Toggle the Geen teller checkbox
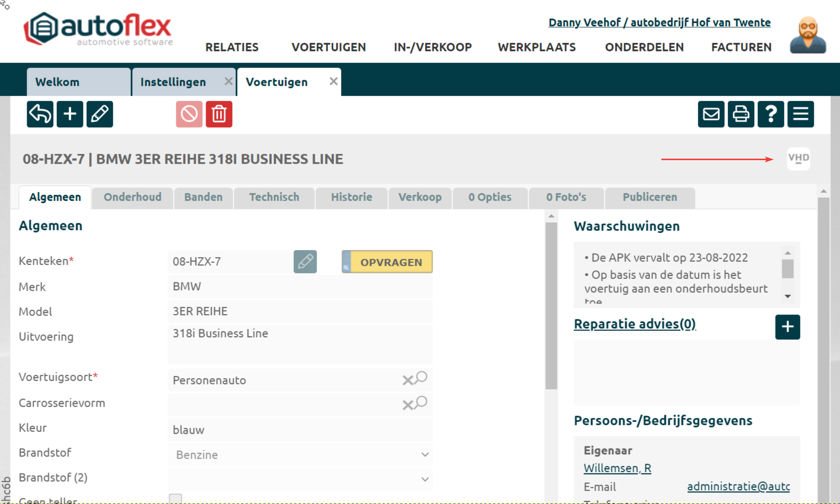Screen dimensions: 840x504 click(175, 498)
